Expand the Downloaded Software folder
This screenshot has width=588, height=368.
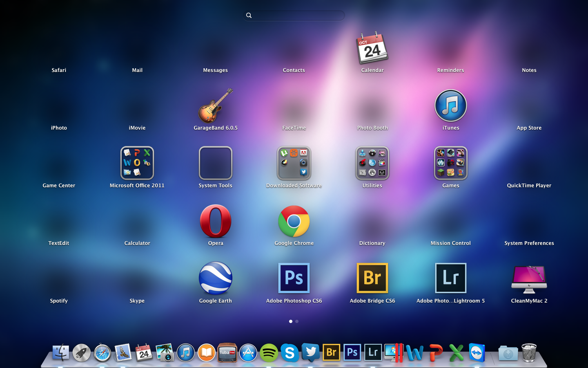[294, 163]
